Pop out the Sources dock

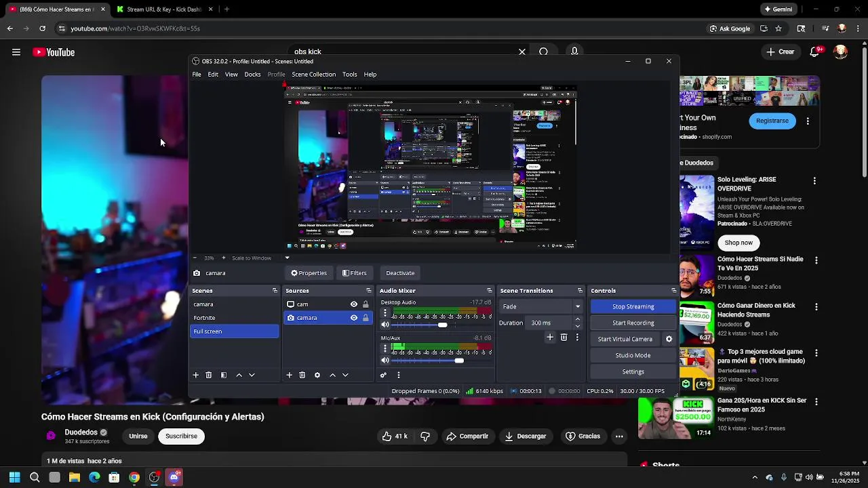(x=368, y=291)
